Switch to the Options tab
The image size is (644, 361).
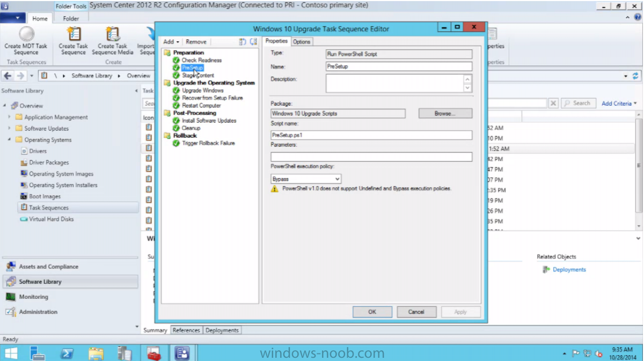coord(302,41)
